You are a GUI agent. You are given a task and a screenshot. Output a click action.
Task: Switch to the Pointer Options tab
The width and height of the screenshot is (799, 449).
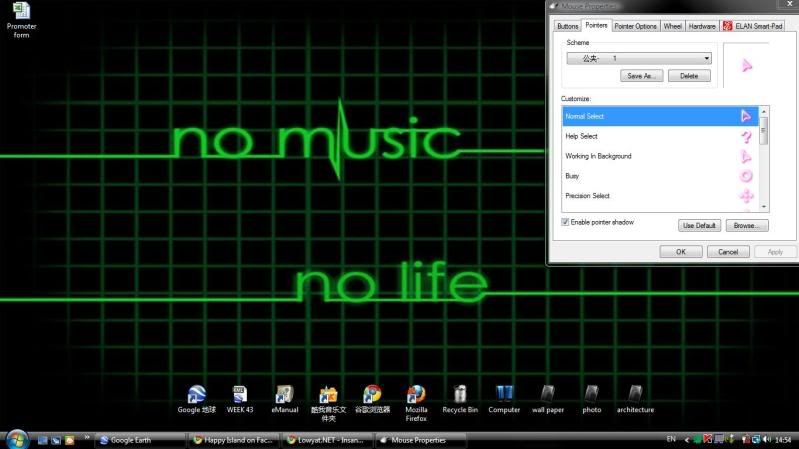point(635,26)
